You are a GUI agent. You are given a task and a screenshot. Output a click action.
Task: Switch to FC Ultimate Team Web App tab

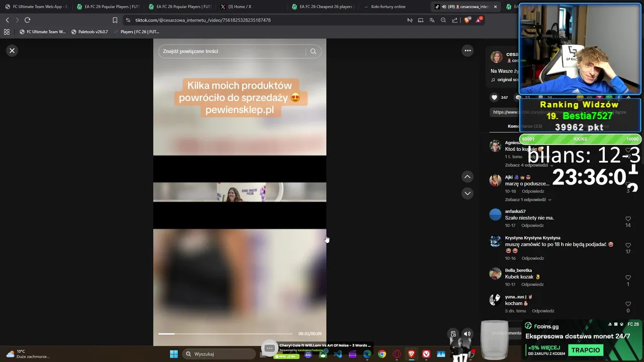(36, 7)
